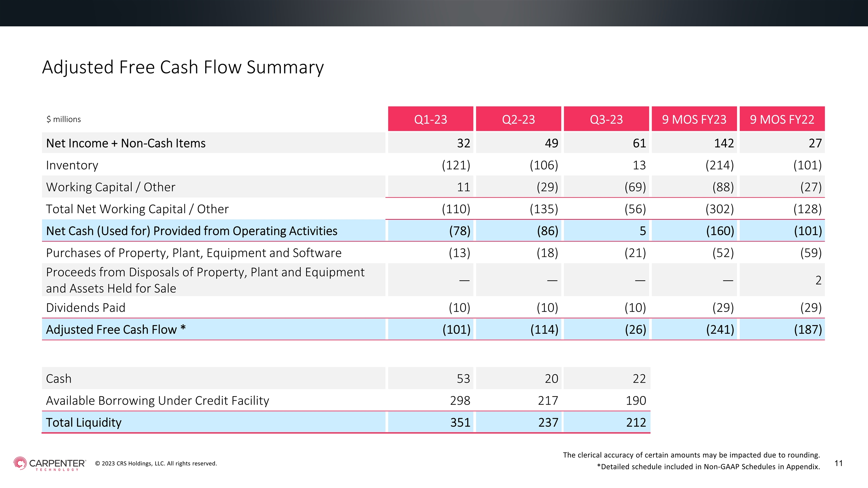Click the 'Proceeds from Disposals of Property' row label

click(x=205, y=280)
